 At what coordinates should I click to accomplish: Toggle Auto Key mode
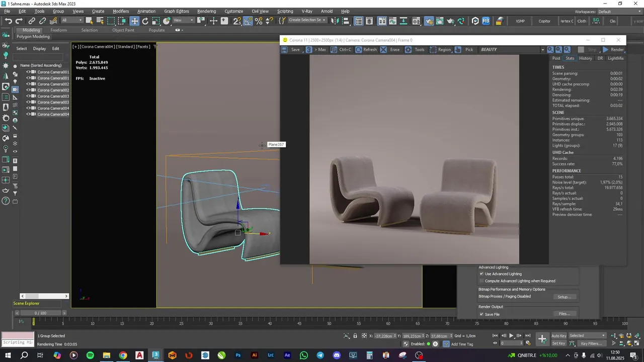coord(558,336)
